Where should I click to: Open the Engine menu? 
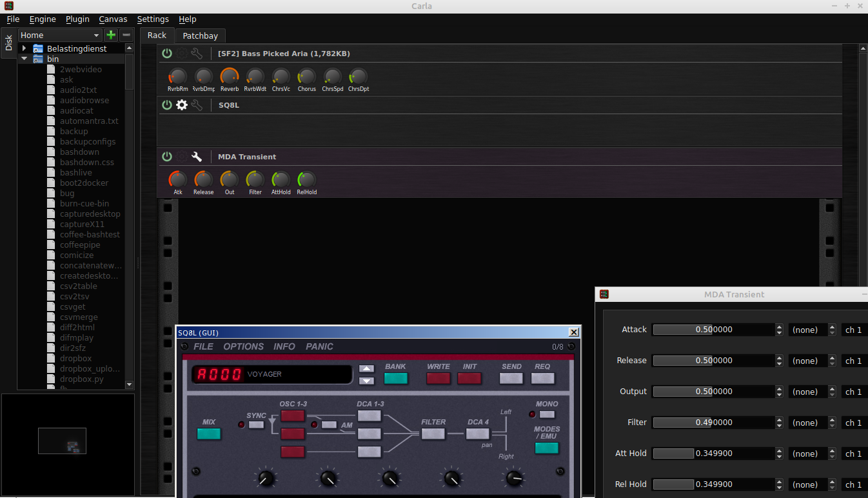point(43,19)
